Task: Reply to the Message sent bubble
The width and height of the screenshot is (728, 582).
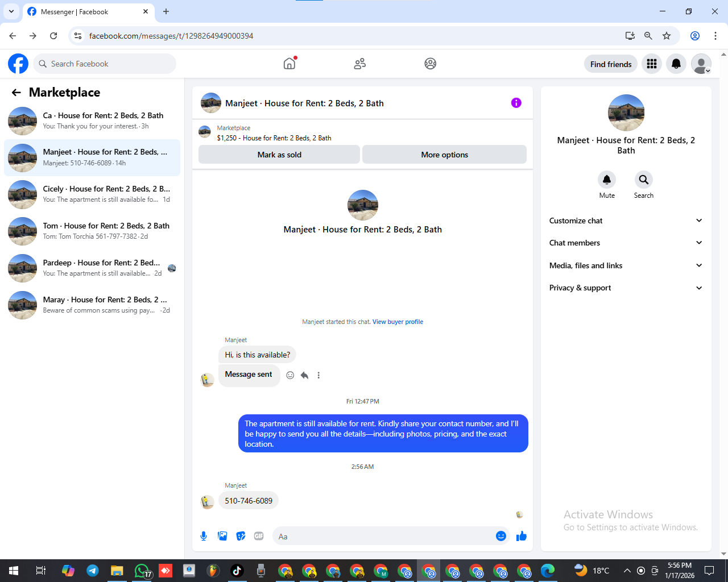Action: click(305, 375)
